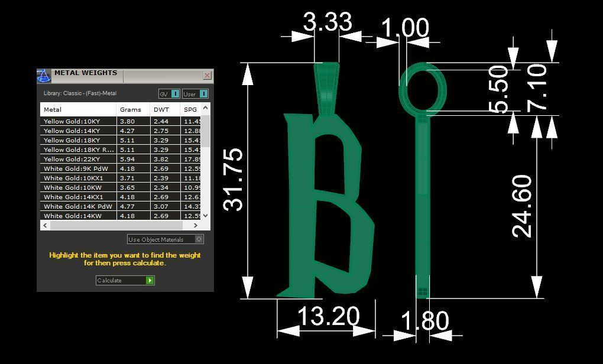Click the right arrow of the horizontal scrollbar
The height and width of the screenshot is (364, 603).
(195, 225)
